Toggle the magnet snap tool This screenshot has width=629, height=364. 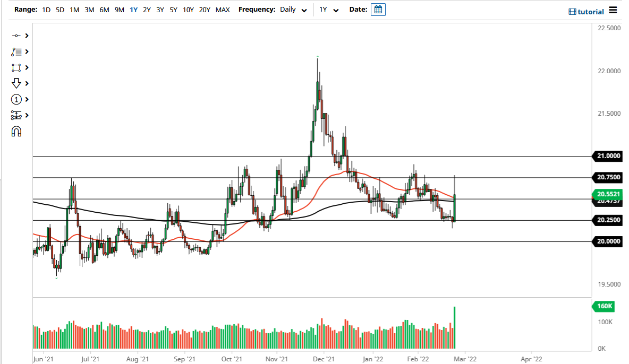16,131
